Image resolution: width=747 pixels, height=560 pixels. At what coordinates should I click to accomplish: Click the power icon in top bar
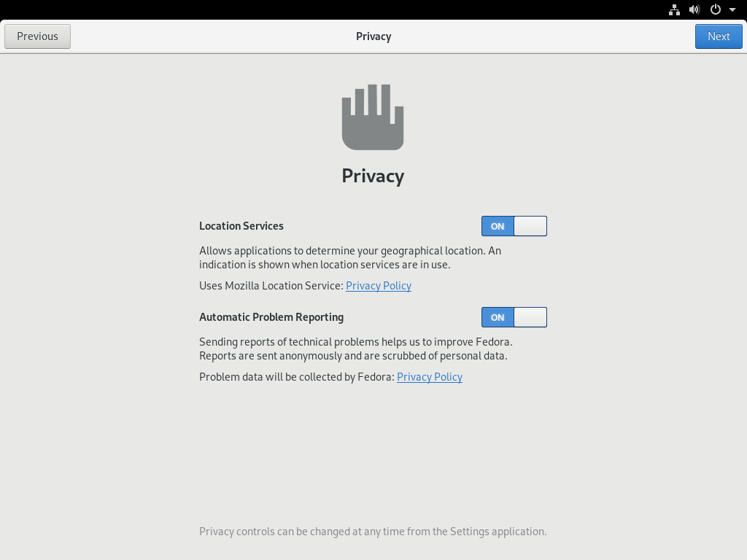click(716, 9)
